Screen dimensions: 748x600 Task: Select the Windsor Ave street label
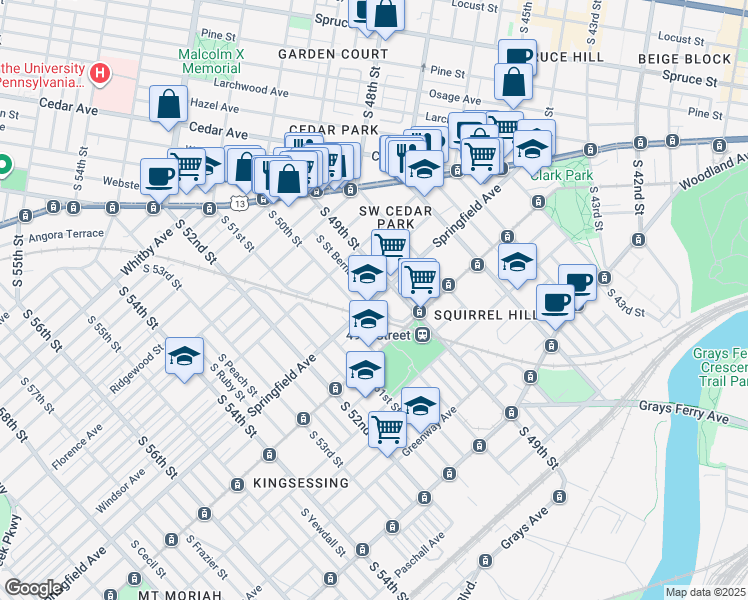(120, 491)
